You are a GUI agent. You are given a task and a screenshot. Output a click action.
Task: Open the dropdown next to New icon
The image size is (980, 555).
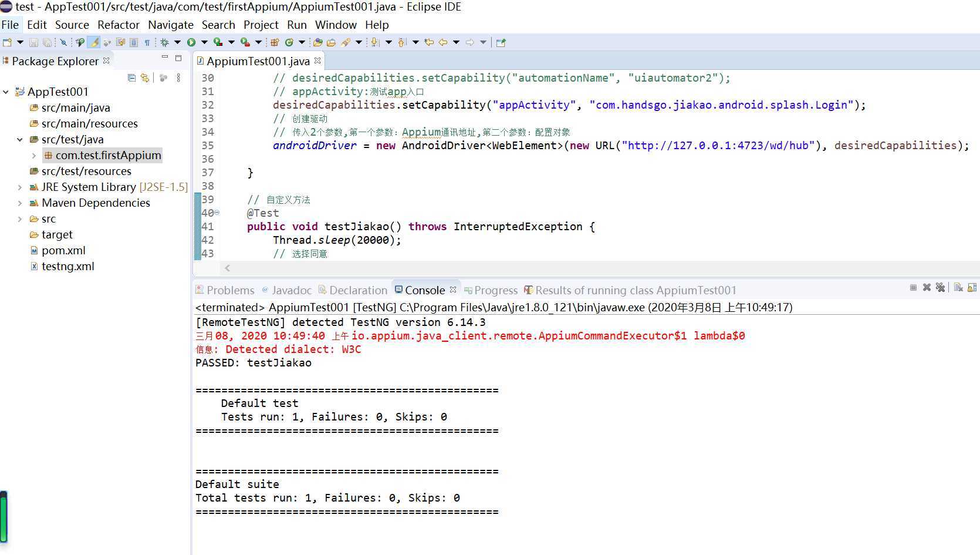tap(20, 42)
